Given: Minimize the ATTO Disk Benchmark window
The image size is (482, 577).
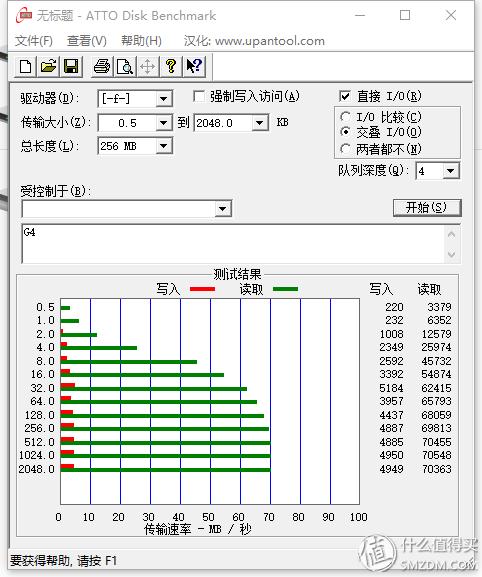Looking at the screenshot, I should 360,15.
